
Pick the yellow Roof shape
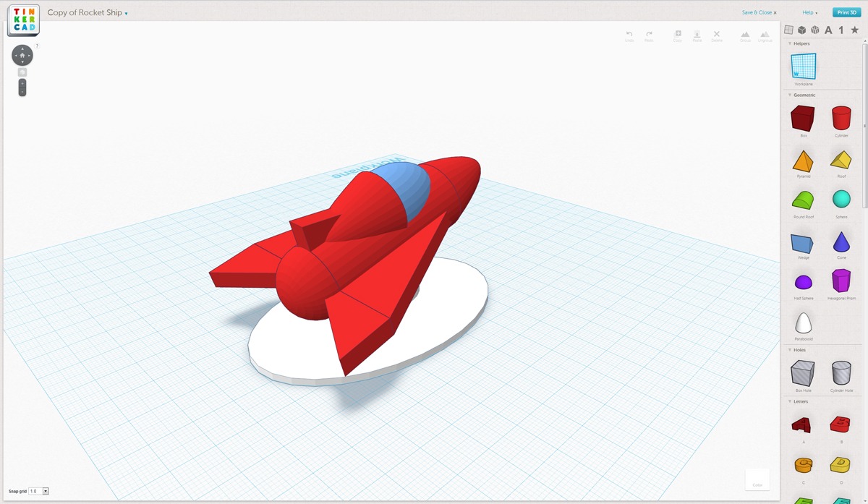pos(841,161)
